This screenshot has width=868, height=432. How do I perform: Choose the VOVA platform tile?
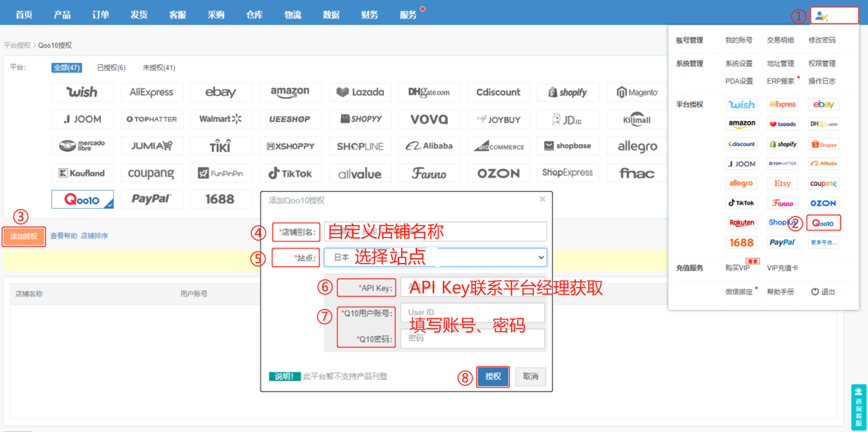429,119
